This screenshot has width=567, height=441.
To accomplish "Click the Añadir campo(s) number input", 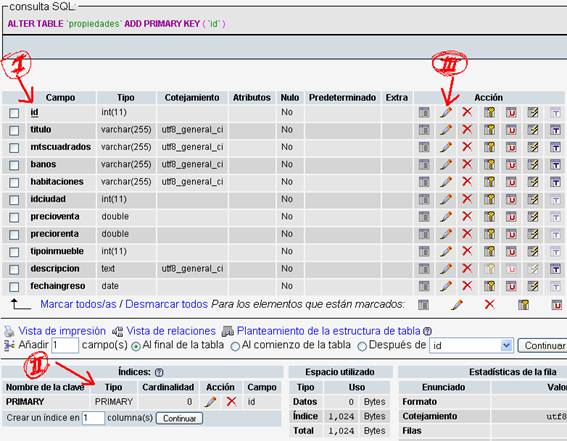I will [65, 345].
